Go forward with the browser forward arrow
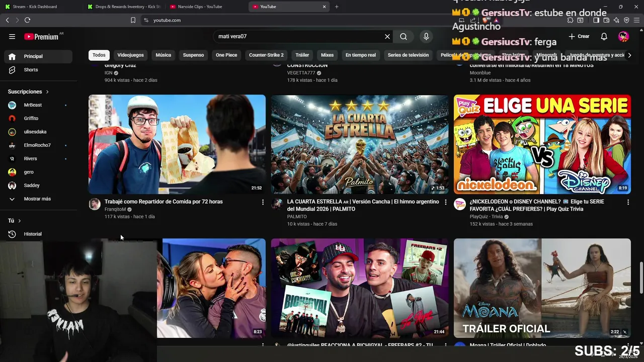The image size is (644, 362). point(17,20)
